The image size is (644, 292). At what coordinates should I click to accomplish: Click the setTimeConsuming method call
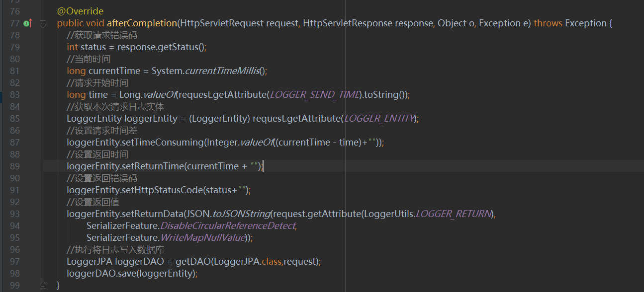click(163, 143)
